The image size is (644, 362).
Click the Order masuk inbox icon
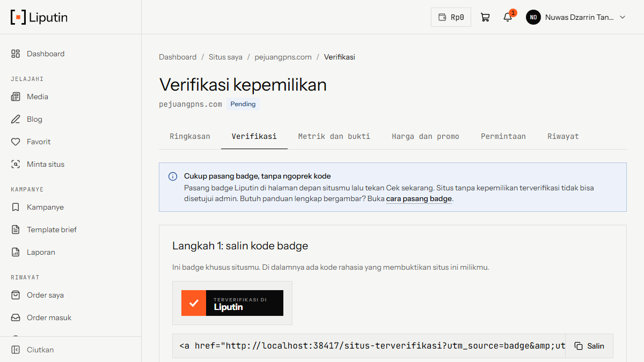[16, 317]
